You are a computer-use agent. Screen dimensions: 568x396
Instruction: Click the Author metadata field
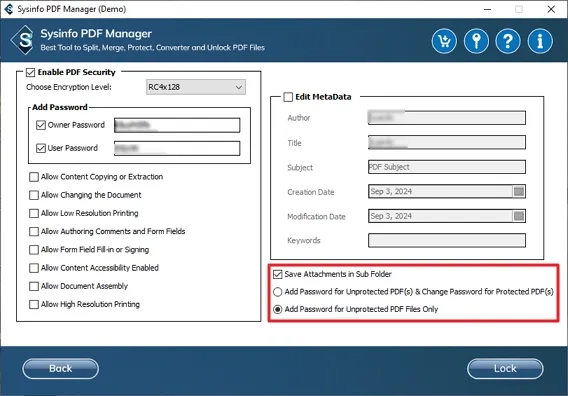[447, 118]
